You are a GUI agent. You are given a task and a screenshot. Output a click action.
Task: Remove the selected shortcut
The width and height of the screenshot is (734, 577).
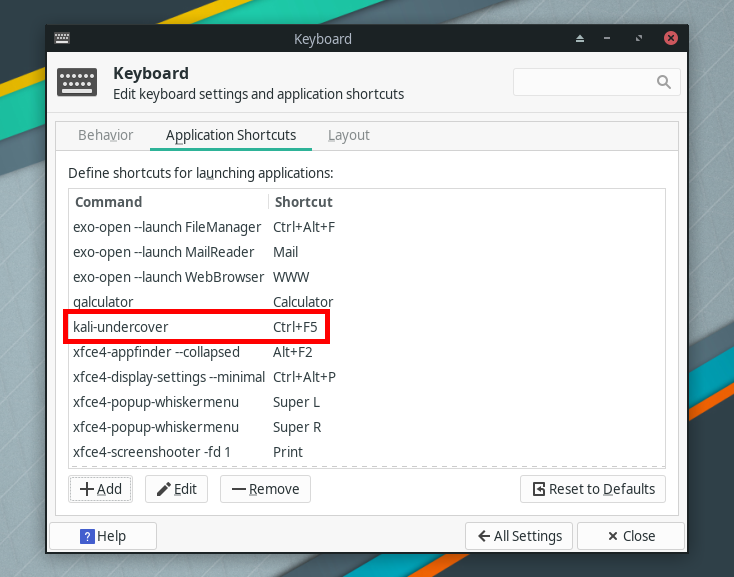click(265, 489)
